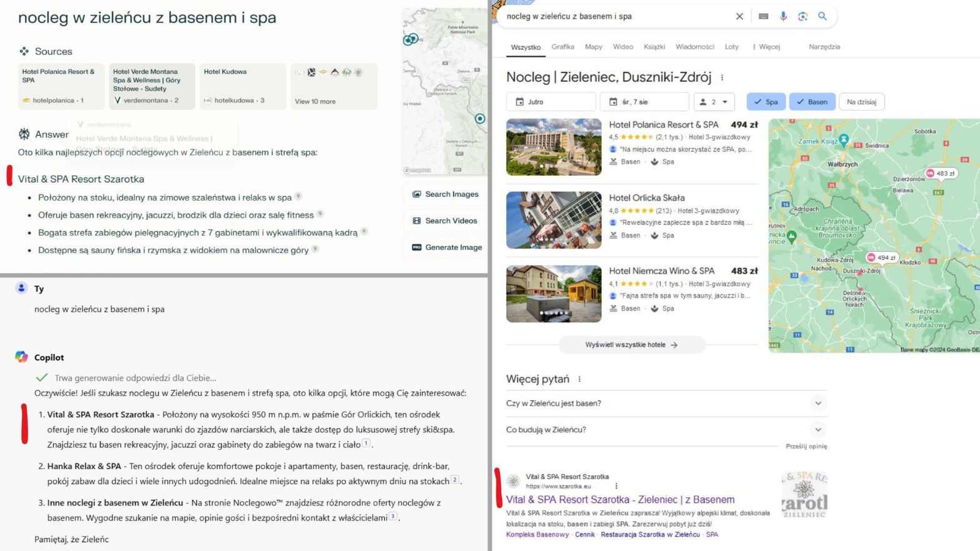Click Prześlij opinię link
Image resolution: width=980 pixels, height=551 pixels.
pos(806,446)
